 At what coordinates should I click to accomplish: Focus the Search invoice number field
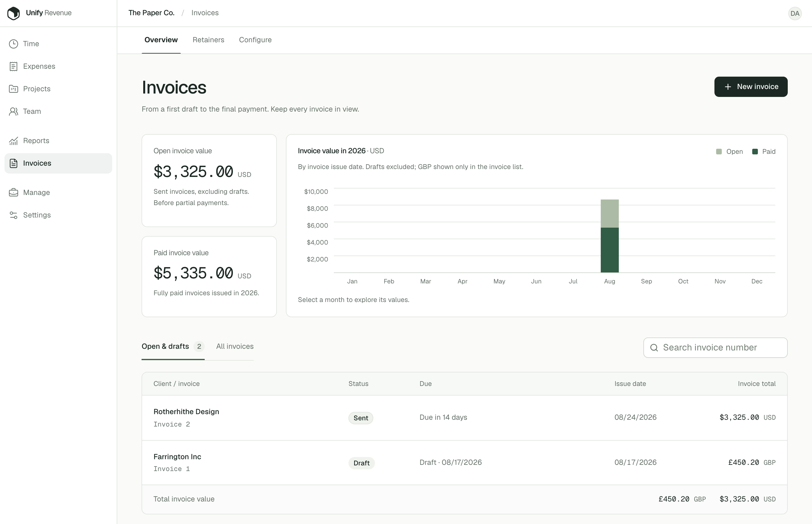click(715, 348)
